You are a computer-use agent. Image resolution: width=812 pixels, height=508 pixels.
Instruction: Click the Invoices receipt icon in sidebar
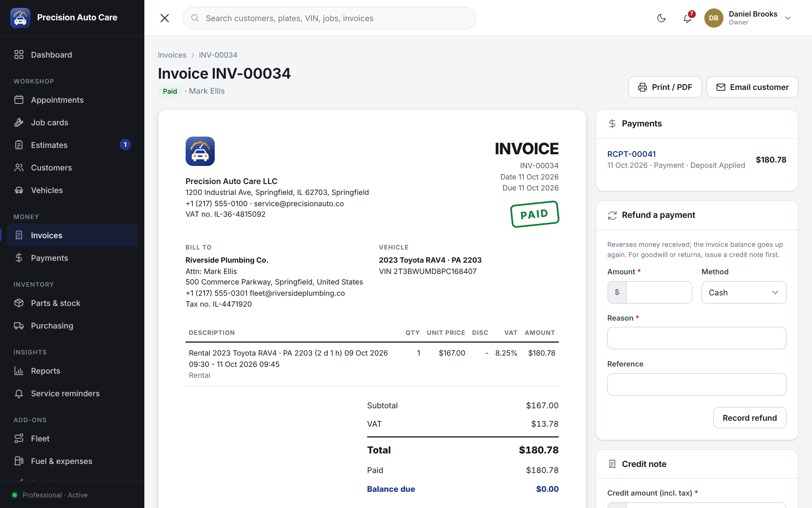(x=19, y=235)
